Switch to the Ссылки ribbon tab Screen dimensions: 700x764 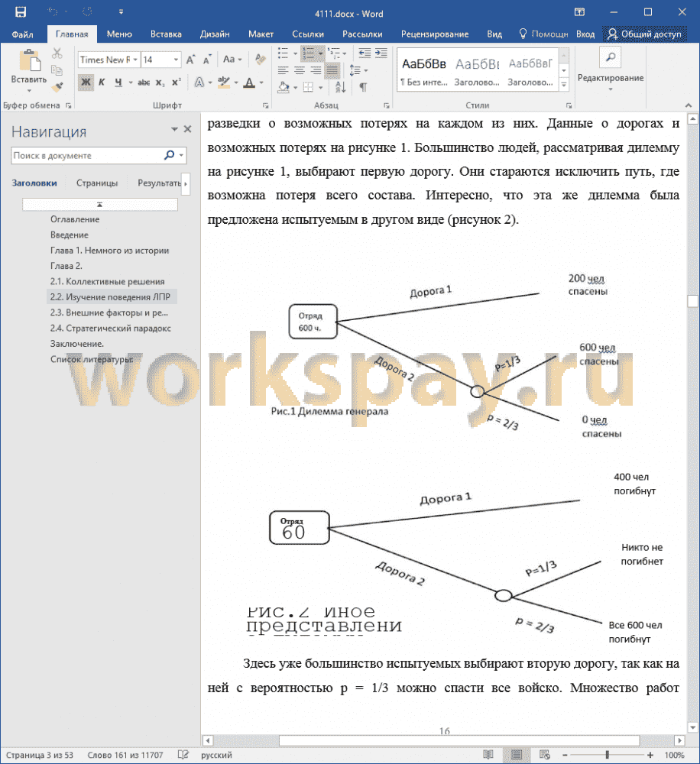coord(308,34)
